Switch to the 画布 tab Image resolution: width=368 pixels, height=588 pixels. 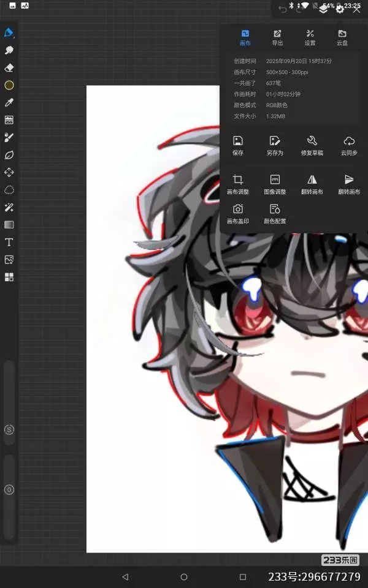coord(245,38)
